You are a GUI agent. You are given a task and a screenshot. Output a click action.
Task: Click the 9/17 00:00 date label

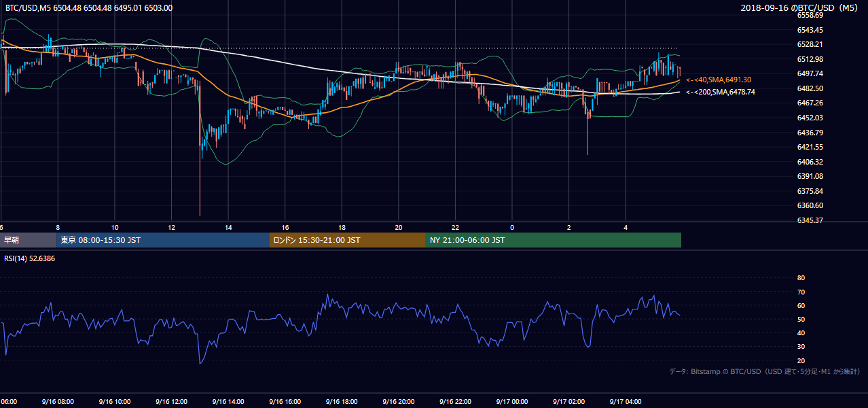(x=512, y=401)
